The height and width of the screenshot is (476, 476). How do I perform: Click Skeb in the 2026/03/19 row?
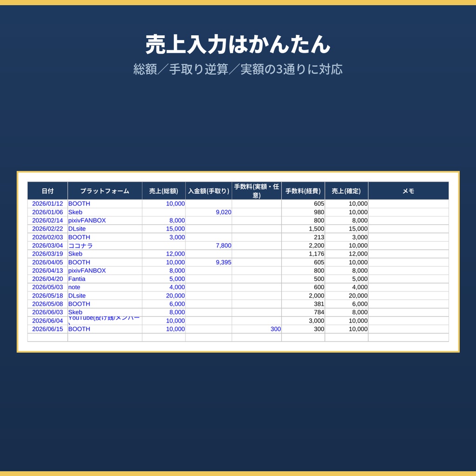tap(105, 254)
